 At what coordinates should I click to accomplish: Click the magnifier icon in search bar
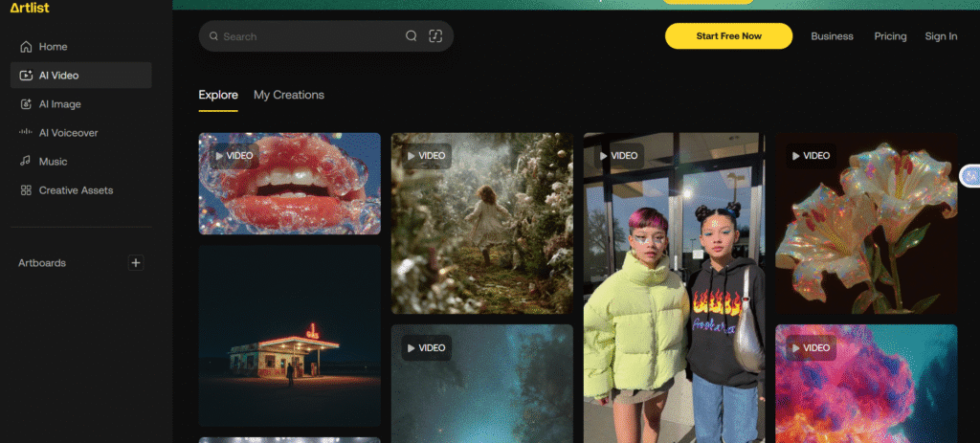(x=411, y=36)
